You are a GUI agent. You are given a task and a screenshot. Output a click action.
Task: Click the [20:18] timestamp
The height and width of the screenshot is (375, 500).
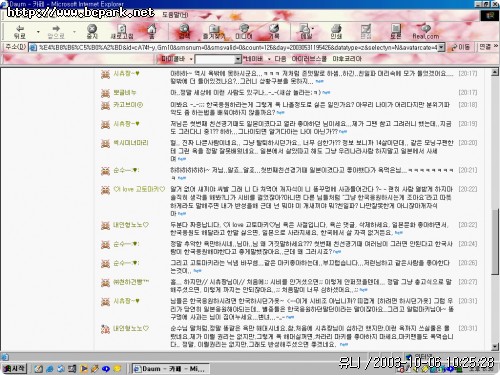(x=468, y=105)
